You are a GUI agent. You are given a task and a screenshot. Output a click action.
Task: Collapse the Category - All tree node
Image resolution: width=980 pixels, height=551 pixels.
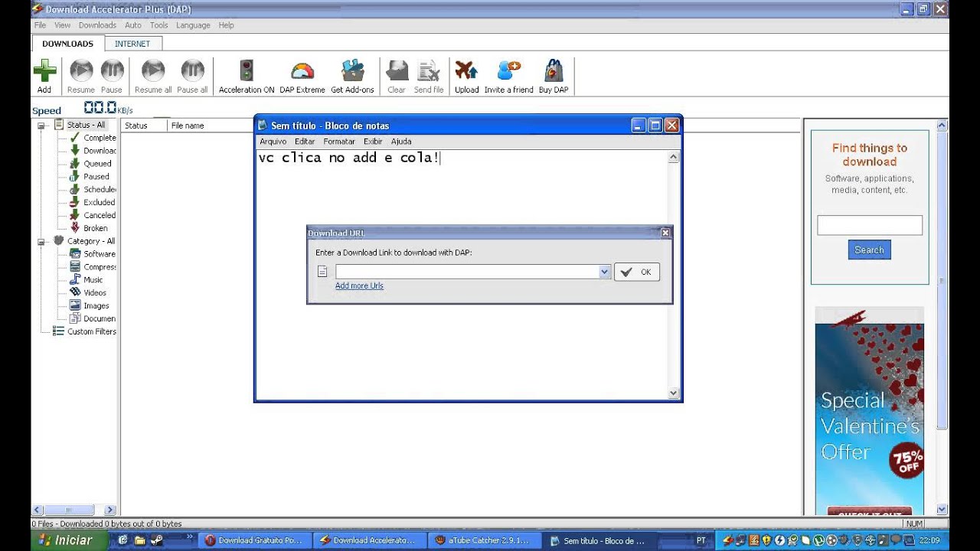(41, 242)
